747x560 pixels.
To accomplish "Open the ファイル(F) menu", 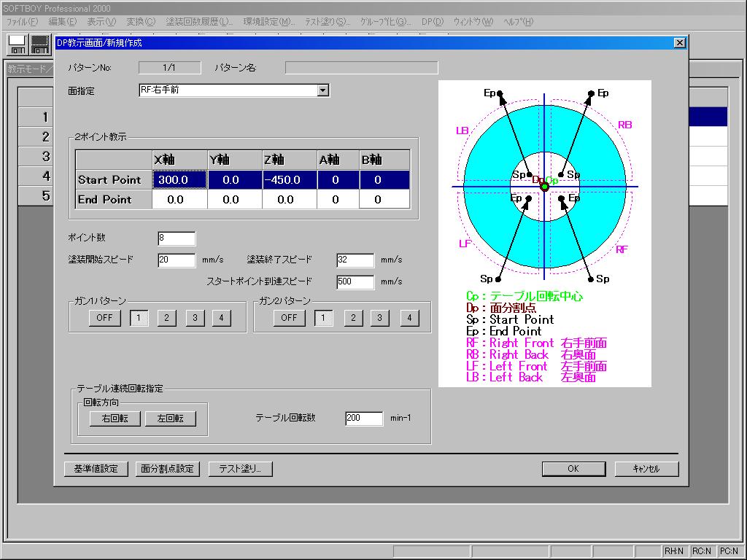I will [22, 22].
